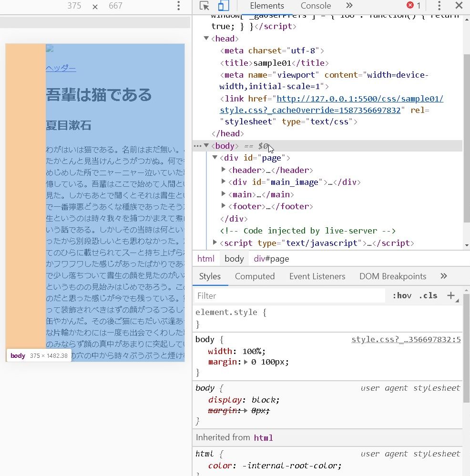
Task: Collapse the div id page node
Action: click(215, 158)
